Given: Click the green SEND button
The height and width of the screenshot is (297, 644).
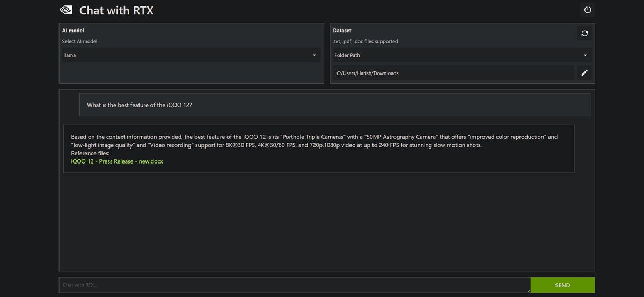Looking at the screenshot, I should coord(562,285).
